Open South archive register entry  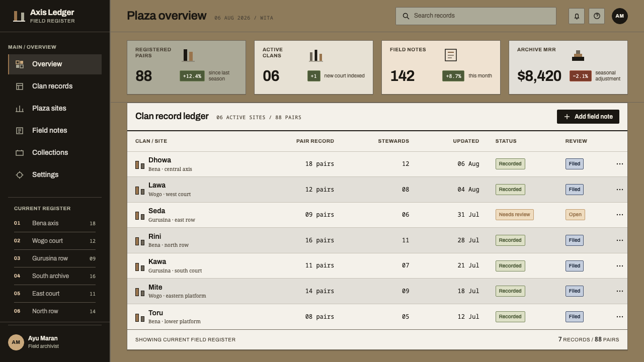[x=55, y=276]
